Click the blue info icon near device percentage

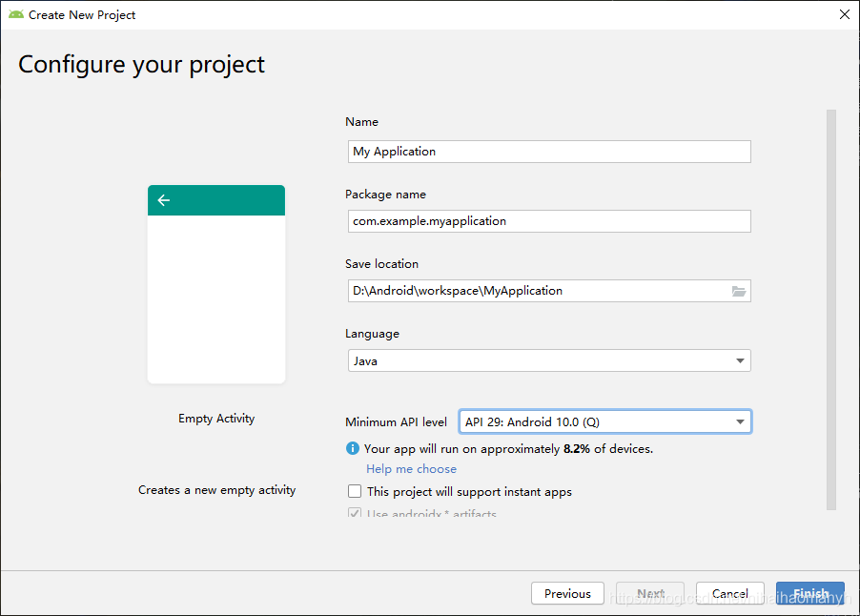click(353, 448)
